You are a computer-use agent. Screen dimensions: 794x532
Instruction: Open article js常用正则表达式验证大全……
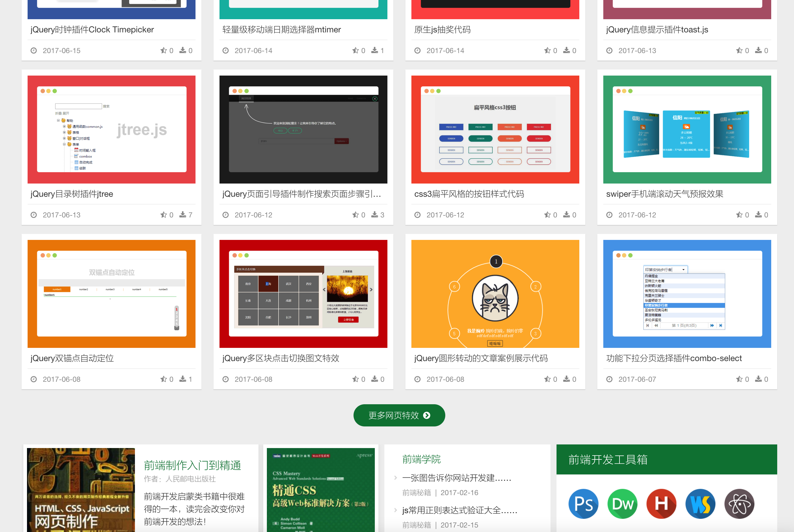coord(460,510)
